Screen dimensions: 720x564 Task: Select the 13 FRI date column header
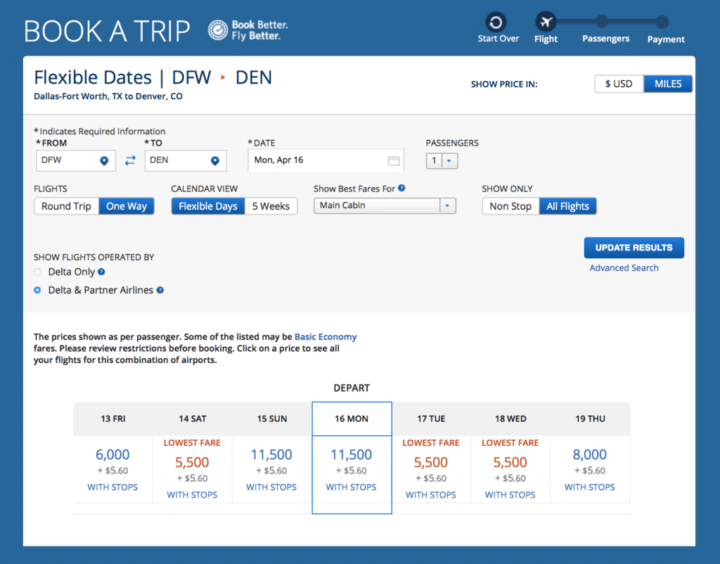(x=113, y=419)
